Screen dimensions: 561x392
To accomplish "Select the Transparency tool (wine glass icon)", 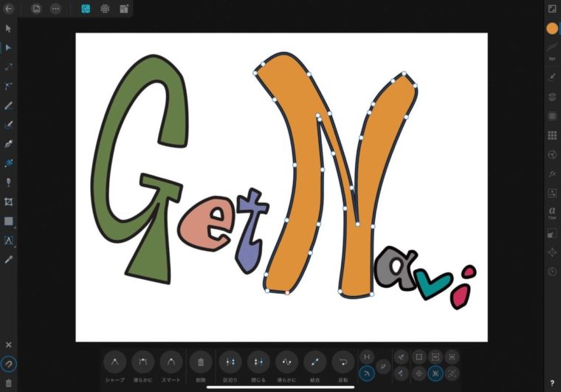I will tap(9, 182).
